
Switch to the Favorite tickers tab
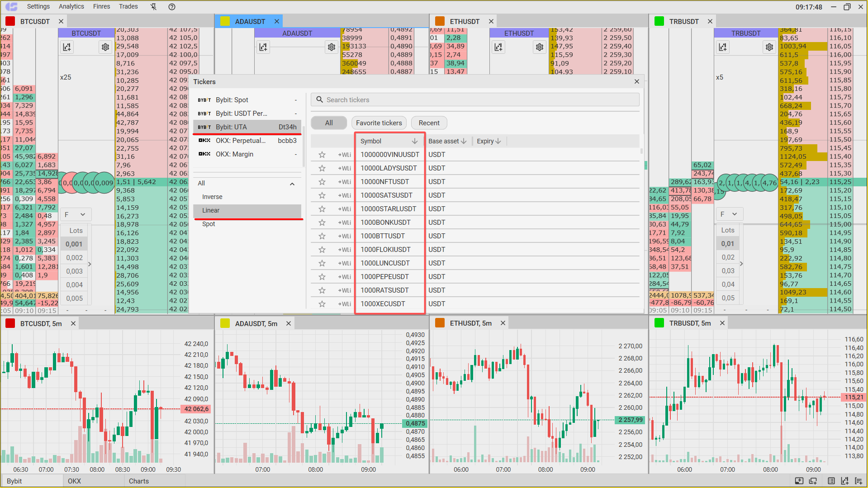click(379, 123)
